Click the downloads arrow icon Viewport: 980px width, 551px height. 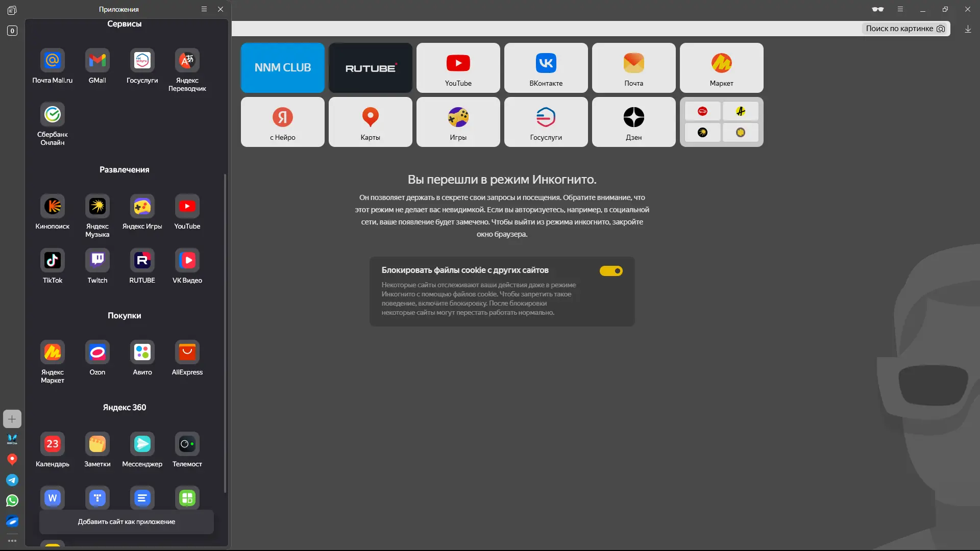[x=968, y=29]
